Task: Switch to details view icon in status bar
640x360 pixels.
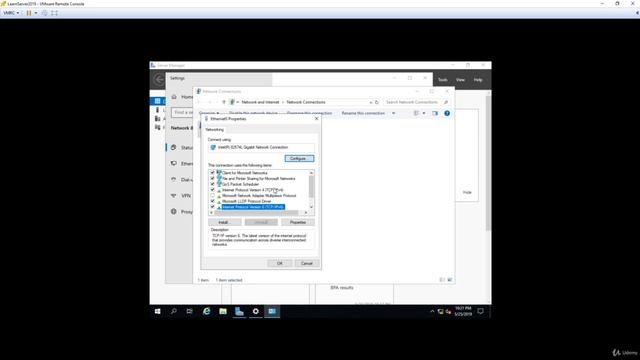Action: [x=442, y=280]
